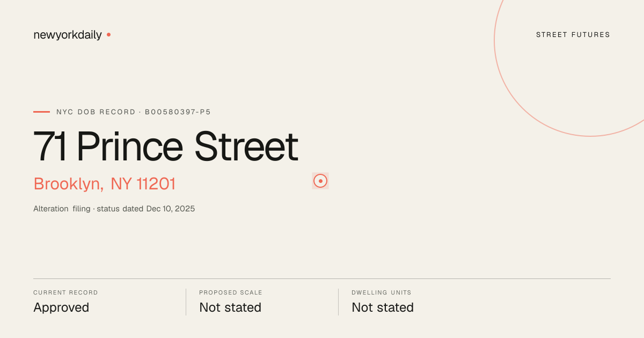Click the orange target marker icon
Image resolution: width=644 pixels, height=338 pixels.
pyautogui.click(x=320, y=181)
